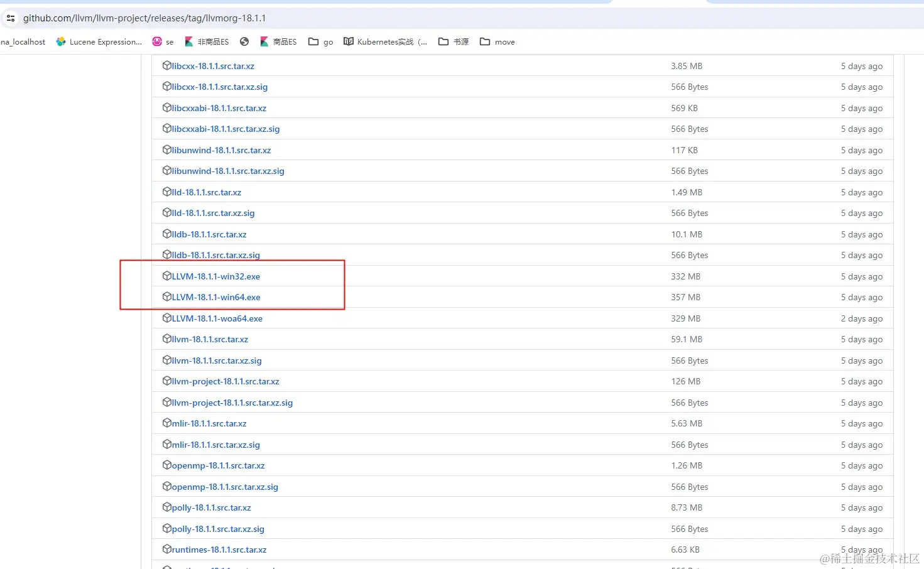
Task: Click package icon beside polly-18.1.1.src.tar.xz
Action: tap(167, 507)
